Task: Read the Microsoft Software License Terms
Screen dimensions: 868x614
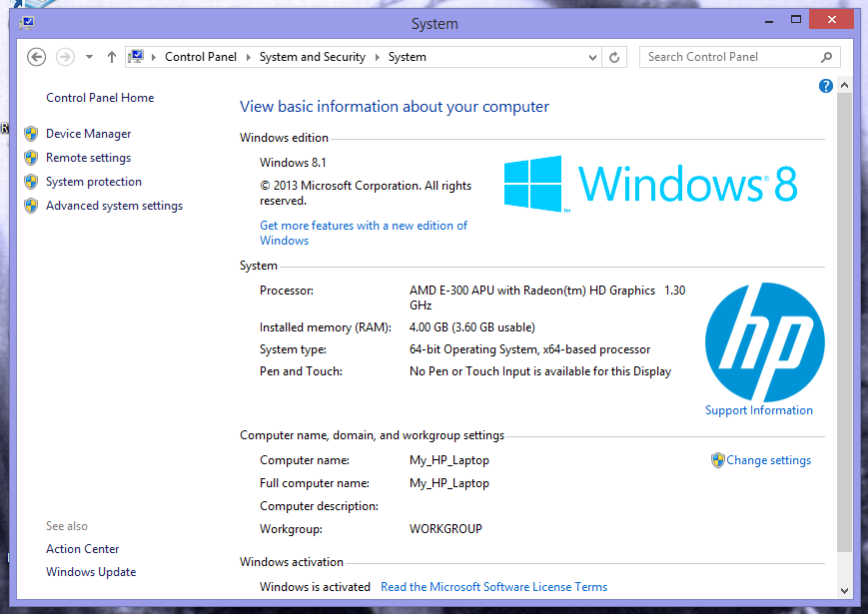Action: 493,587
